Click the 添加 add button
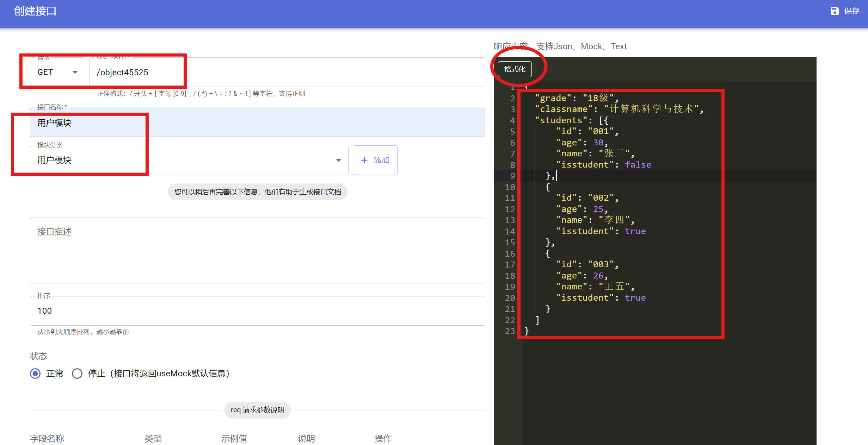The width and height of the screenshot is (868, 445). pyautogui.click(x=375, y=160)
